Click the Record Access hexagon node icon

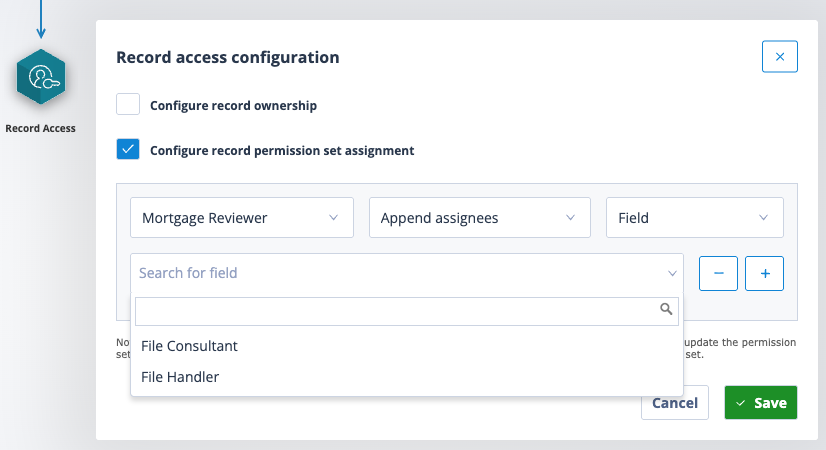coord(41,77)
